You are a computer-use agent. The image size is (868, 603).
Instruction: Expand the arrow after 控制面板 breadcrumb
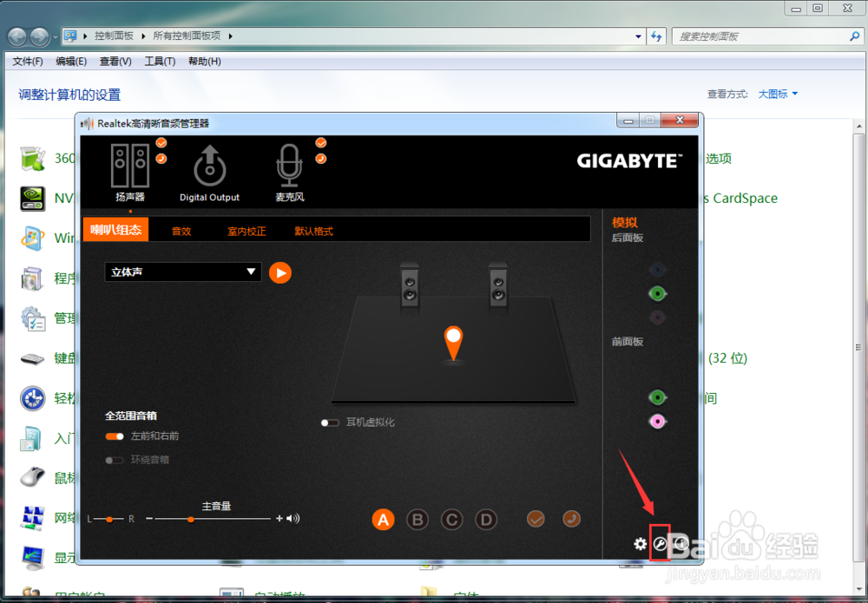pyautogui.click(x=143, y=36)
